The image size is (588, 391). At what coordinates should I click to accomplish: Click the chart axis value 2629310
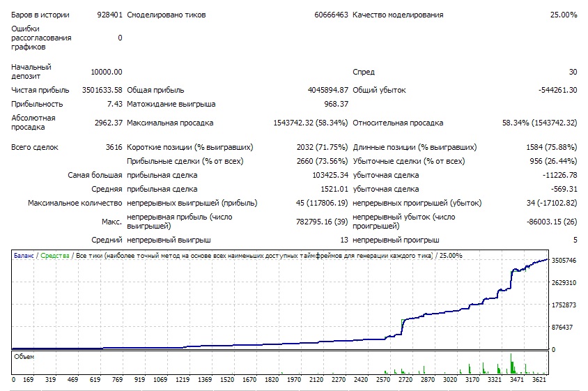564,282
